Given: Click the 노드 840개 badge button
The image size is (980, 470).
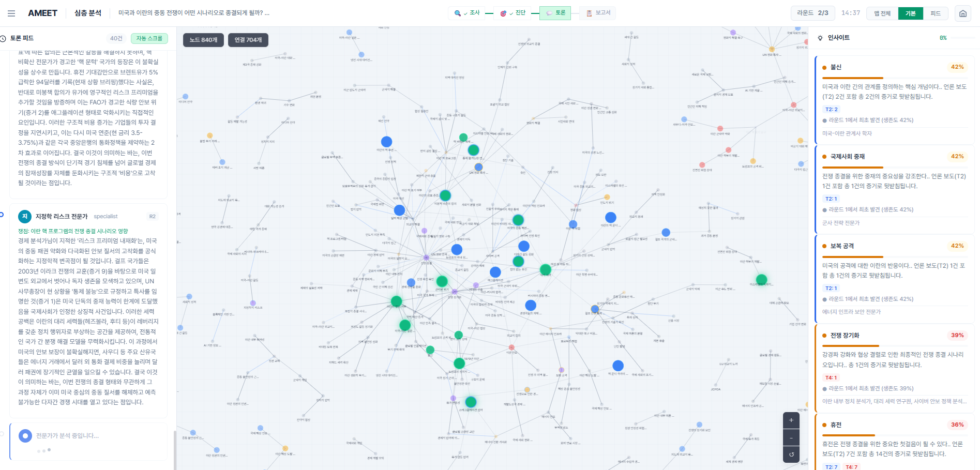Looking at the screenshot, I should point(203,40).
